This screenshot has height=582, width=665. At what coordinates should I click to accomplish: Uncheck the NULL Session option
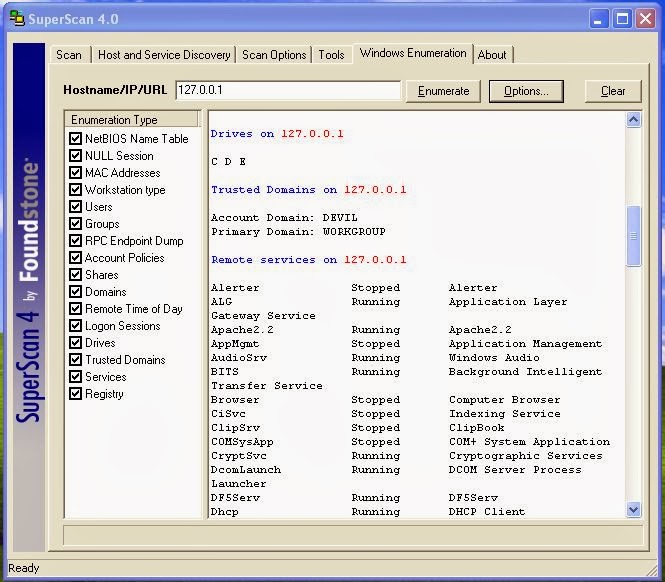[75, 155]
